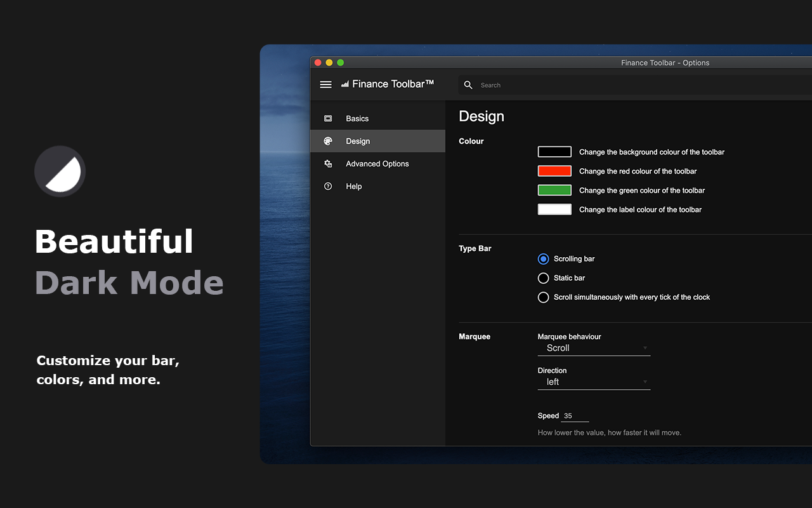Change the white label colour swatch
The image size is (812, 508).
coord(554,209)
